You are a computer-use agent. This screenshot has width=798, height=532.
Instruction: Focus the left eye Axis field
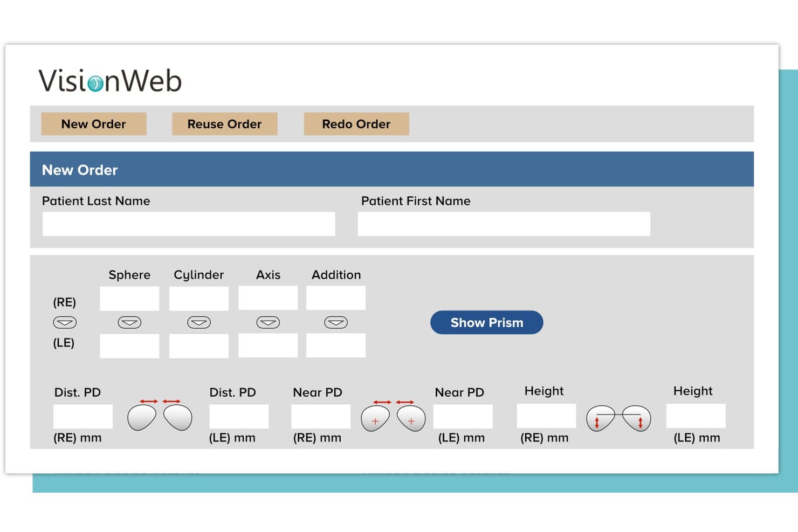coord(268,346)
